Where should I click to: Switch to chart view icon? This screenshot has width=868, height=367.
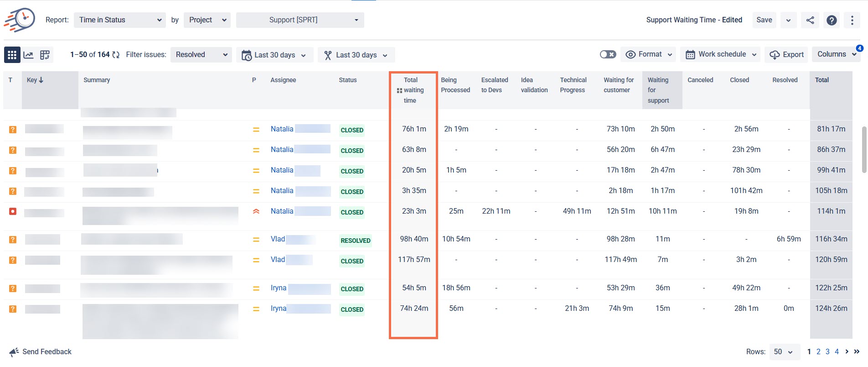point(28,55)
